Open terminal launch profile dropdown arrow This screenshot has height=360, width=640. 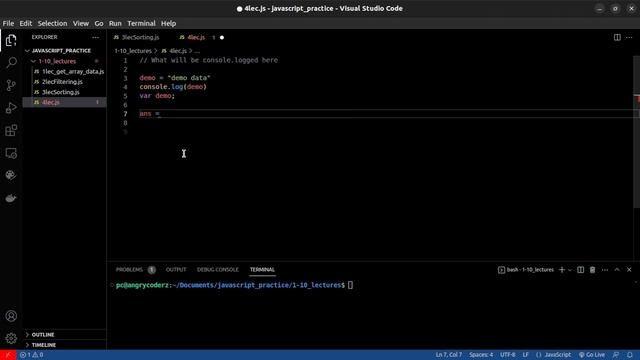tap(570, 270)
